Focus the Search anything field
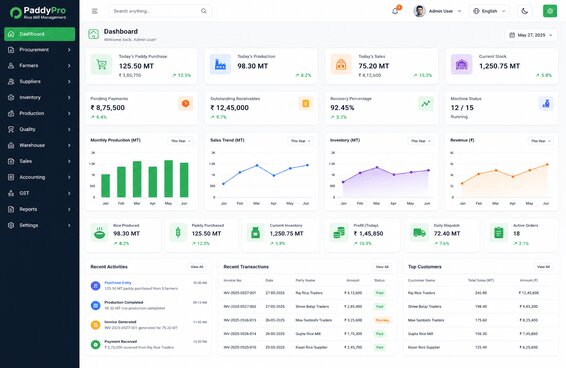Viewport: 566px width, 368px height. pyautogui.click(x=160, y=11)
